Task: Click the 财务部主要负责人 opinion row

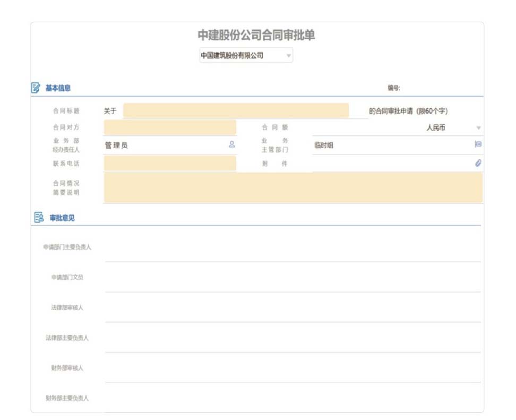Action: pos(293,398)
